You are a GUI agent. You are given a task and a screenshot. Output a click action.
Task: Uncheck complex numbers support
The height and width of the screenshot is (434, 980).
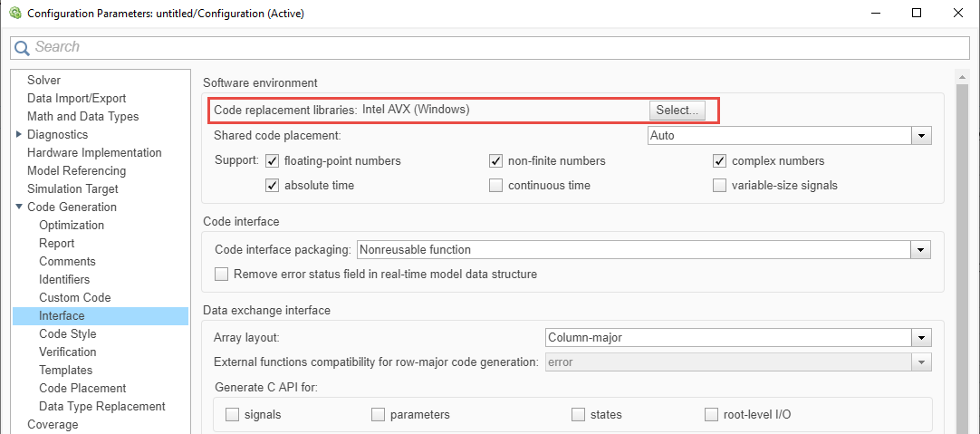pyautogui.click(x=719, y=161)
